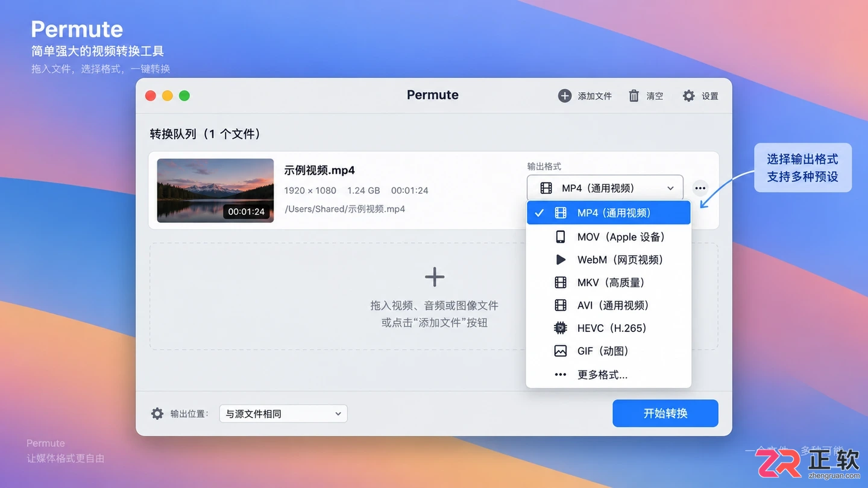Click the 开始转换 button

(665, 413)
